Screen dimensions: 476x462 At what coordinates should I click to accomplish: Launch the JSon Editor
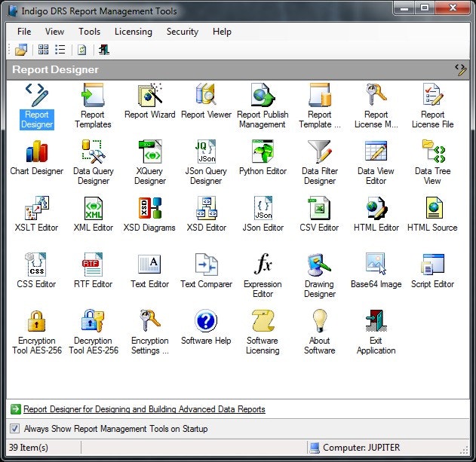point(263,214)
